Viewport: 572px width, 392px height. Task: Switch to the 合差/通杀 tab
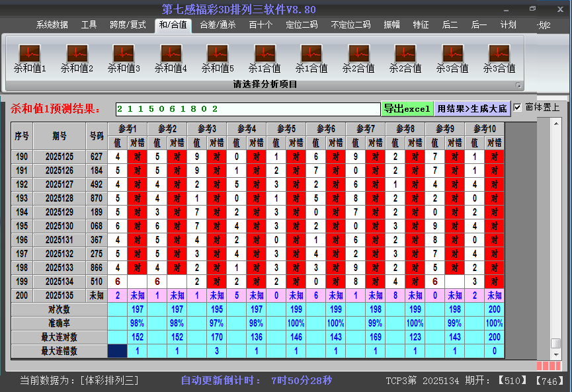tap(218, 25)
